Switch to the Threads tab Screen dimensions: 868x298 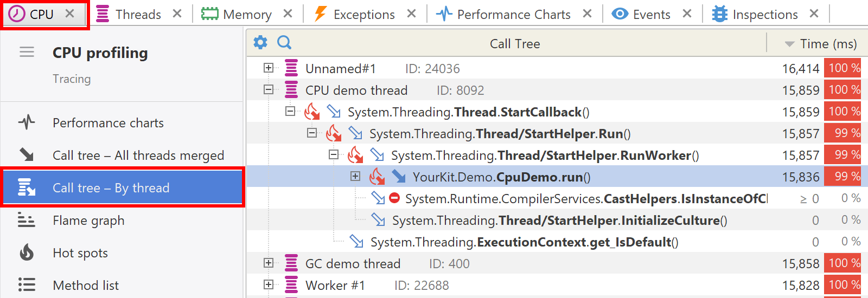[138, 14]
